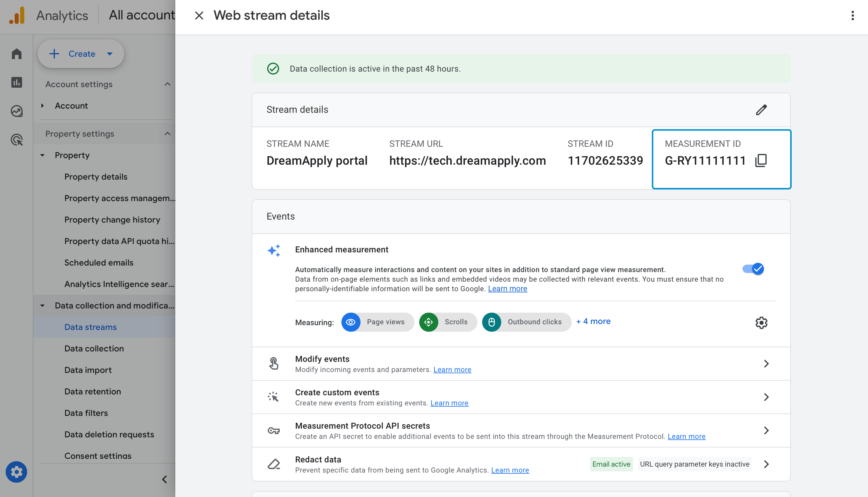Close the Web stream details panel

(x=199, y=16)
